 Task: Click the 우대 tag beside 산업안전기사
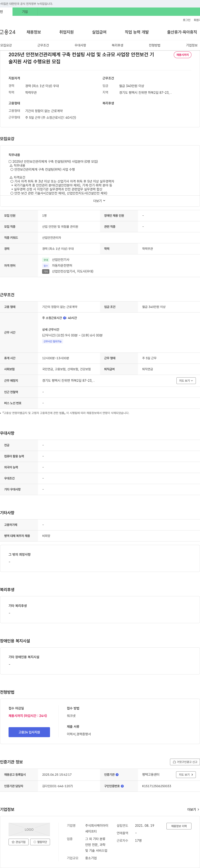coord(46,260)
